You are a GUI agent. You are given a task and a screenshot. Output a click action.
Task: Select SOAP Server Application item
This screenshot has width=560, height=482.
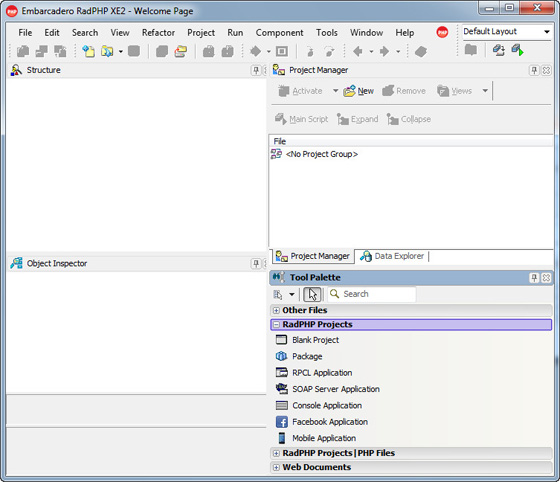click(x=328, y=389)
